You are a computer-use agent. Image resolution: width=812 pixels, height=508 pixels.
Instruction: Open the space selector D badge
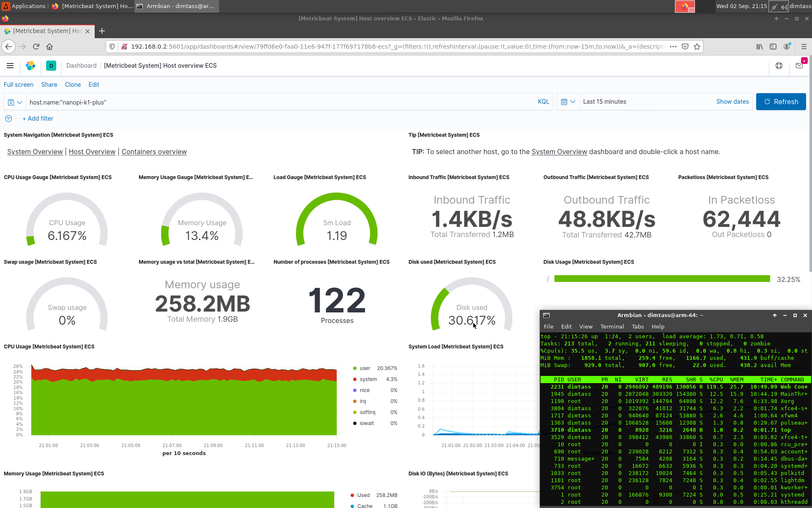pyautogui.click(x=51, y=66)
